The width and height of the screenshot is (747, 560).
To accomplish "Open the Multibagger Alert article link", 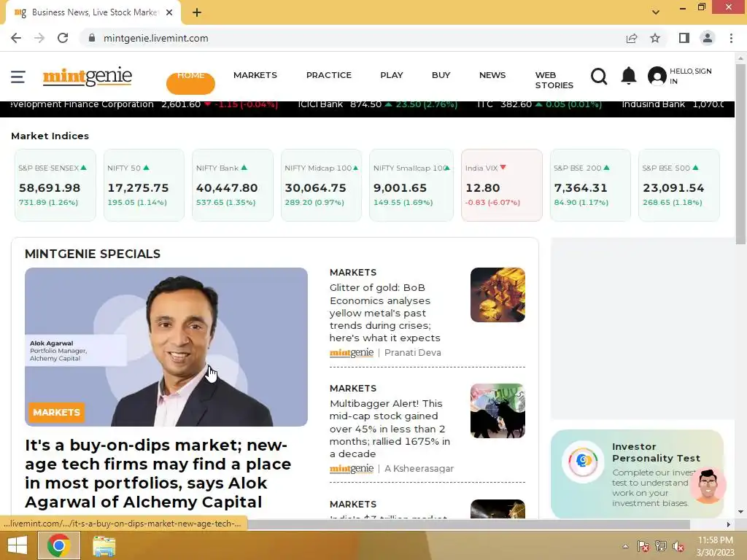I will 390,429.
